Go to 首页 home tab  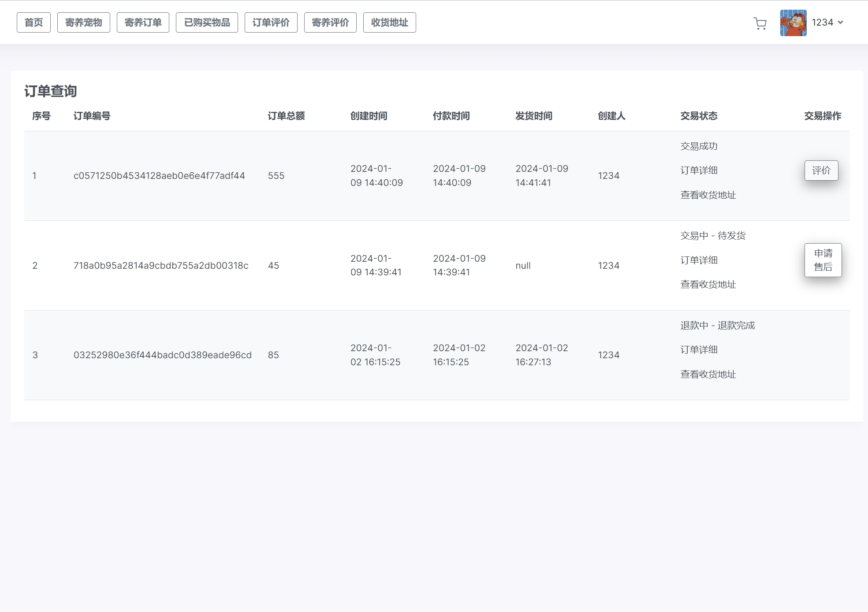pos(34,22)
